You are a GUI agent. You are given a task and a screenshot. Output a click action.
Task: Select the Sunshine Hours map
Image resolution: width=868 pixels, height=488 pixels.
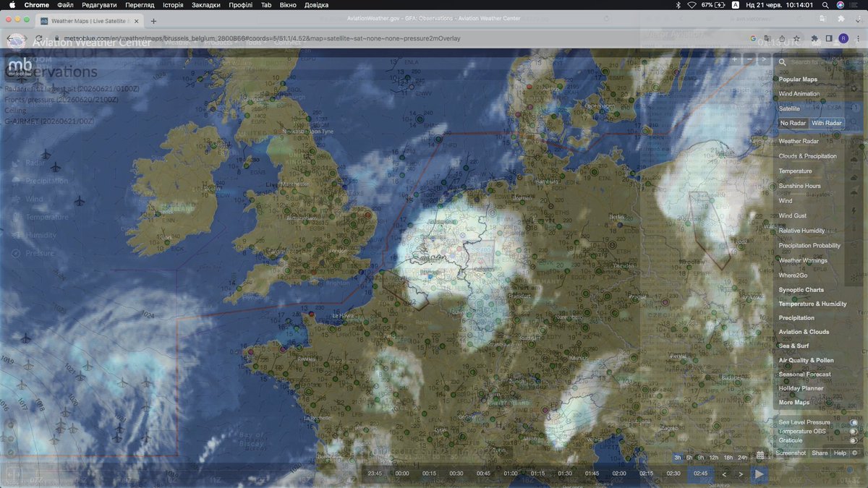pos(799,186)
